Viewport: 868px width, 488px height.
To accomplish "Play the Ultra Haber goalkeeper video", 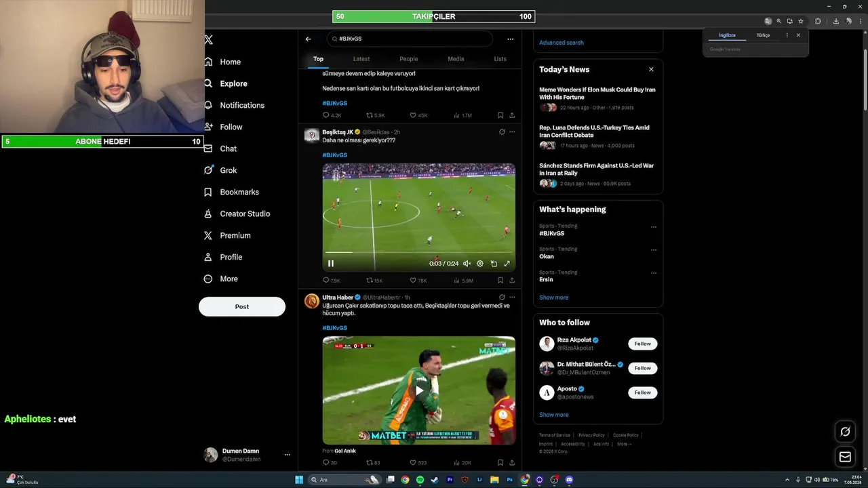I will tap(419, 390).
